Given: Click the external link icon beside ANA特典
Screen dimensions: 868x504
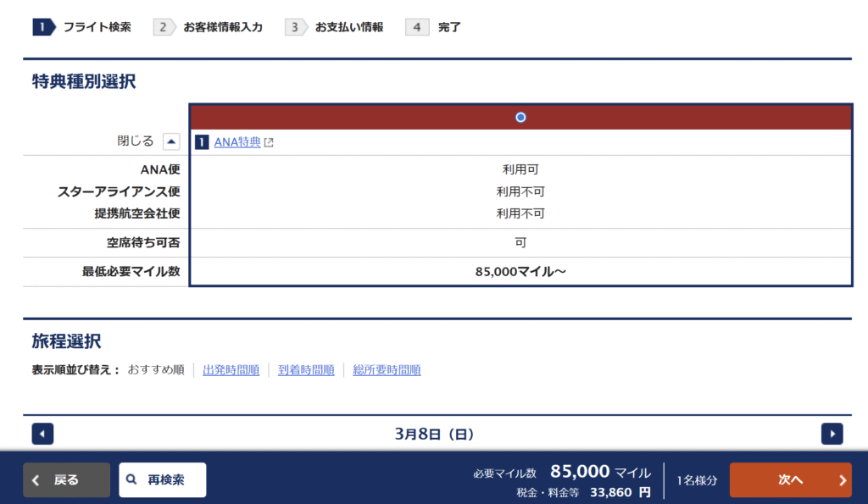Looking at the screenshot, I should pos(269,142).
